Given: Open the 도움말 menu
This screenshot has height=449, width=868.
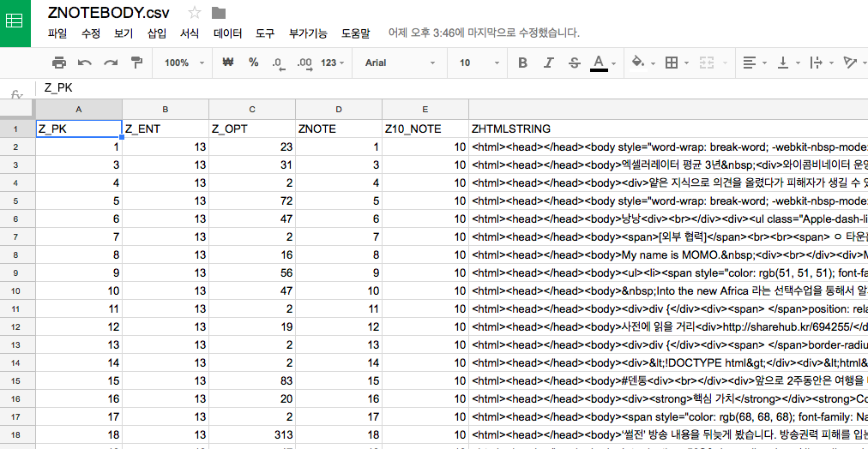Looking at the screenshot, I should [x=355, y=33].
